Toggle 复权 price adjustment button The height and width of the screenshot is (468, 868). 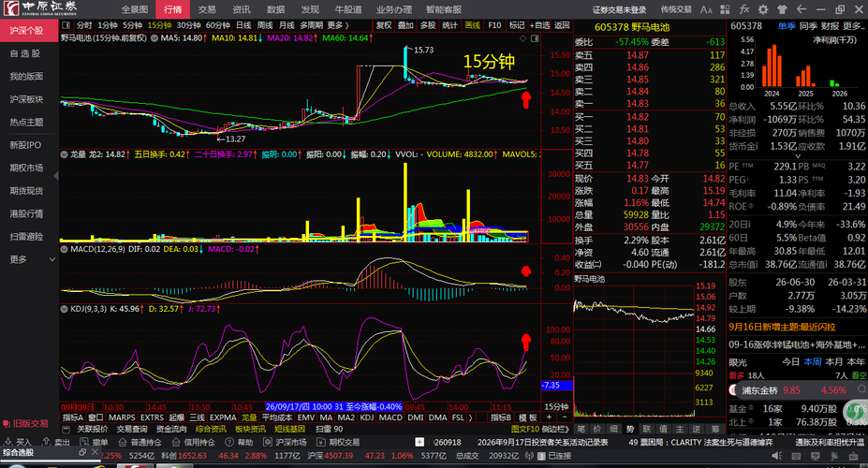tap(384, 25)
